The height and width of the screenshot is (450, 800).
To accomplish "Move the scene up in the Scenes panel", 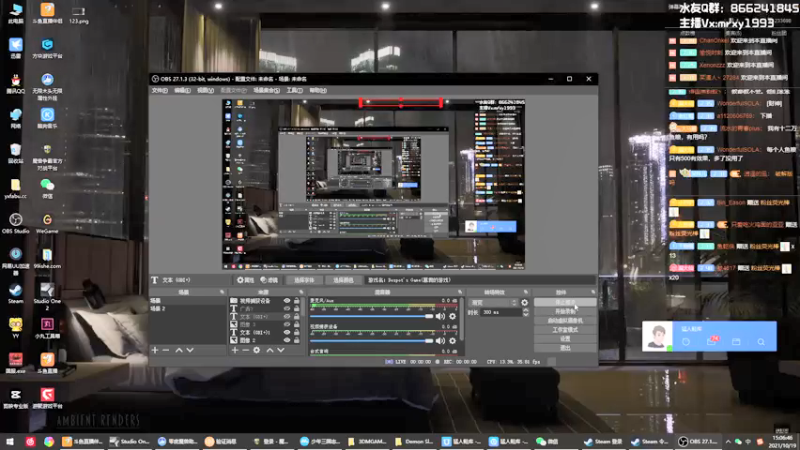I will click(179, 350).
